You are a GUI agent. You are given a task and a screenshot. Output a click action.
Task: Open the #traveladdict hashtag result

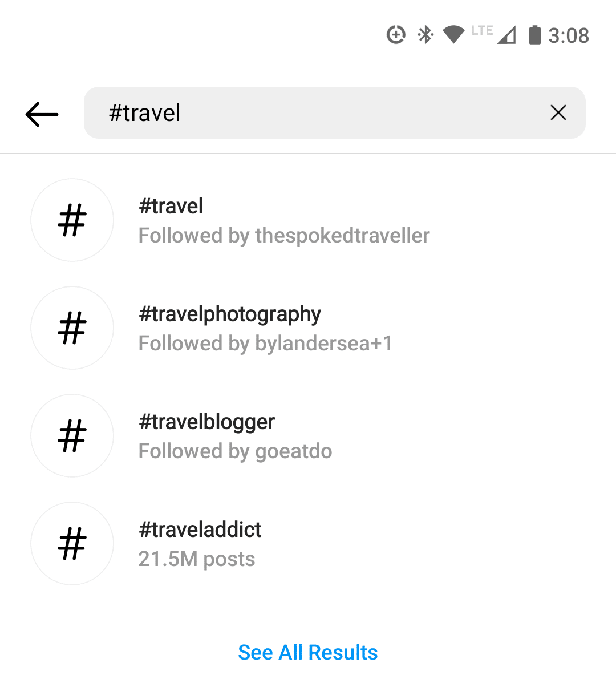click(200, 530)
